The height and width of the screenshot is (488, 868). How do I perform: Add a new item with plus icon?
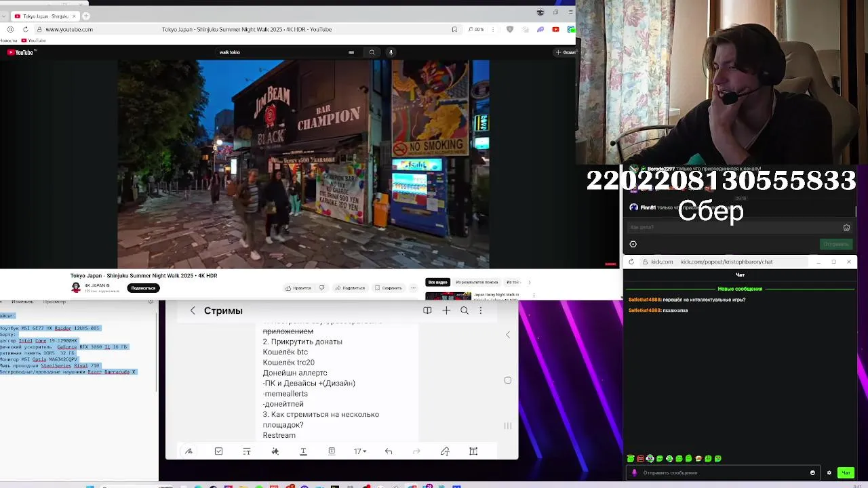coord(446,310)
